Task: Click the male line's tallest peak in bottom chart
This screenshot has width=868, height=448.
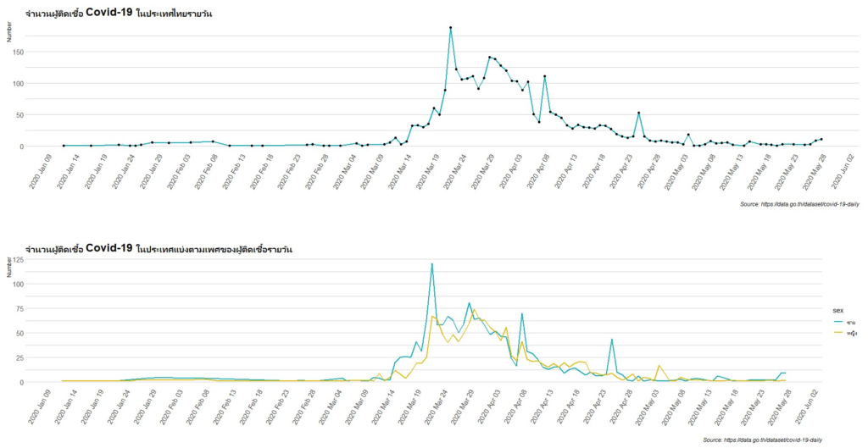Action: point(432,263)
